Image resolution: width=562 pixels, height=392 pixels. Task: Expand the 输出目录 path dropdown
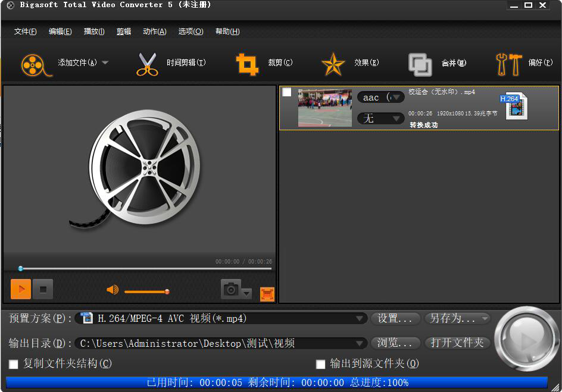(x=360, y=343)
